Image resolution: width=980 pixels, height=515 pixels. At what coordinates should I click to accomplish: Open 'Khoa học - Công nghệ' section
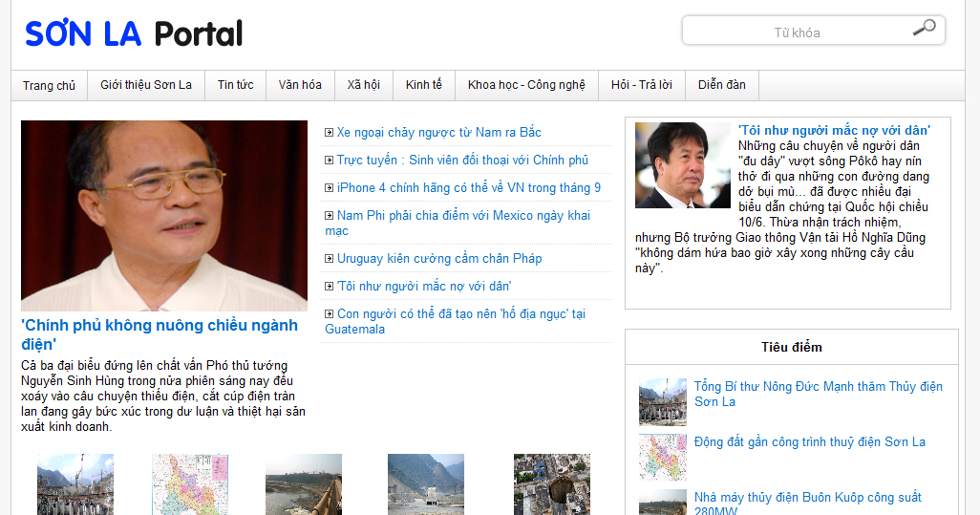(x=526, y=85)
